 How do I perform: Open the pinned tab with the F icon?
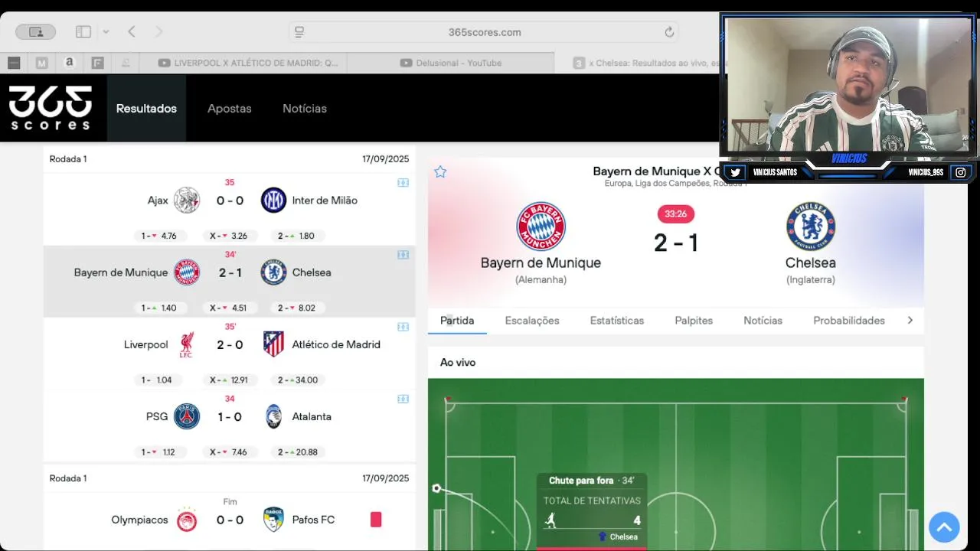click(x=97, y=63)
